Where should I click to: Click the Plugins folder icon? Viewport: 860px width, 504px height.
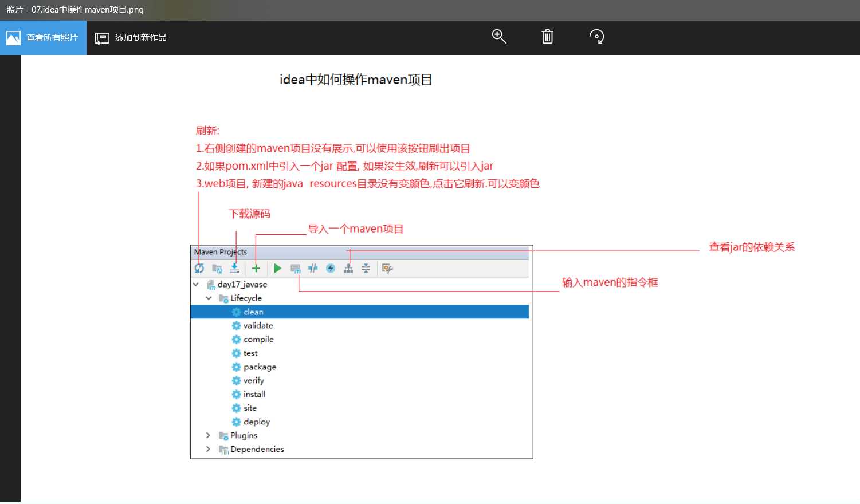223,436
